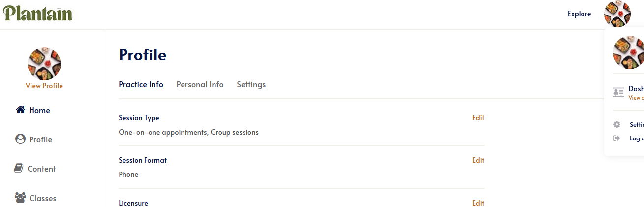Viewport: 644px width, 207px height.
Task: Edit the Session Type section
Action: 478,118
